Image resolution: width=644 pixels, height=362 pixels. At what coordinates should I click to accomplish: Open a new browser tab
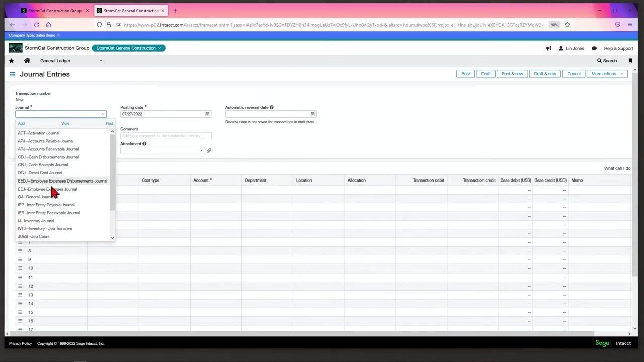[175, 11]
